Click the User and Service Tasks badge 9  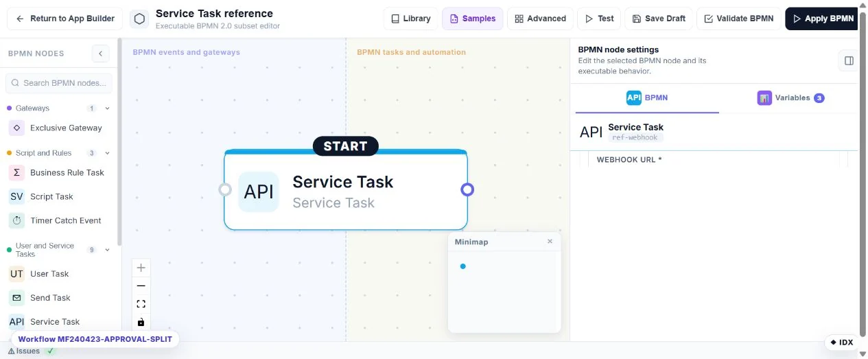91,250
